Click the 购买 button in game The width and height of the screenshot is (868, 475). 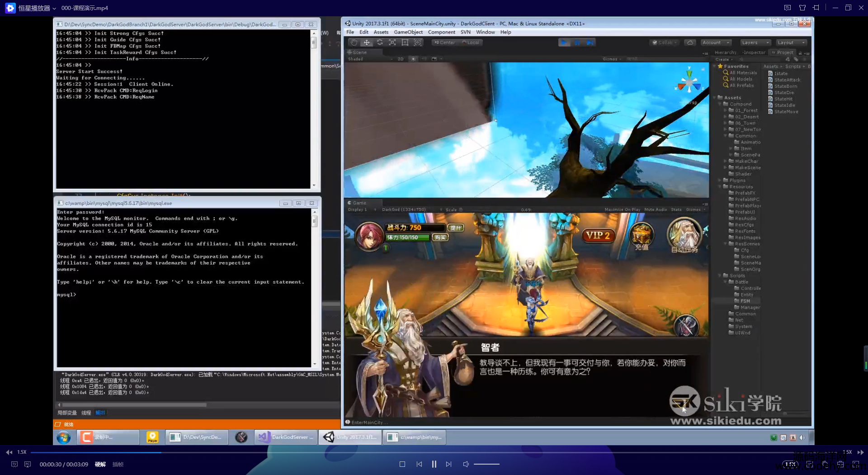[440, 237]
